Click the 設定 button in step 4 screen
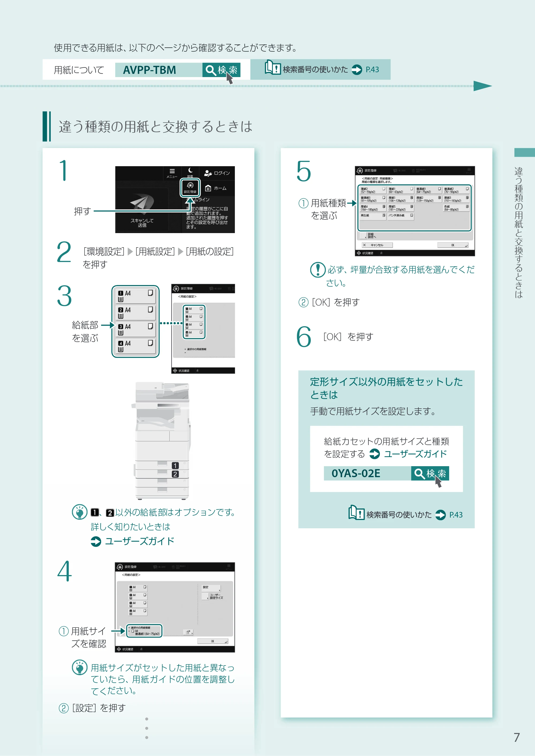This screenshot has height=756, width=535. tap(211, 588)
